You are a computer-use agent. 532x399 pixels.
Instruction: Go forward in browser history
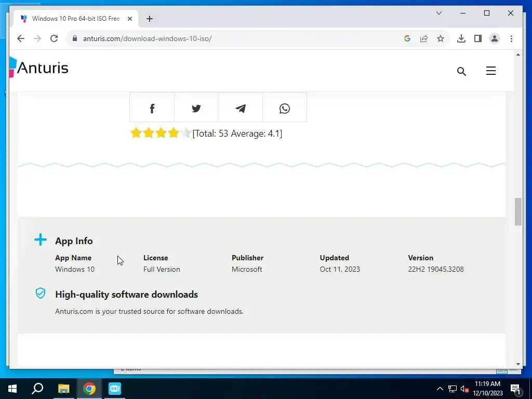pyautogui.click(x=37, y=38)
